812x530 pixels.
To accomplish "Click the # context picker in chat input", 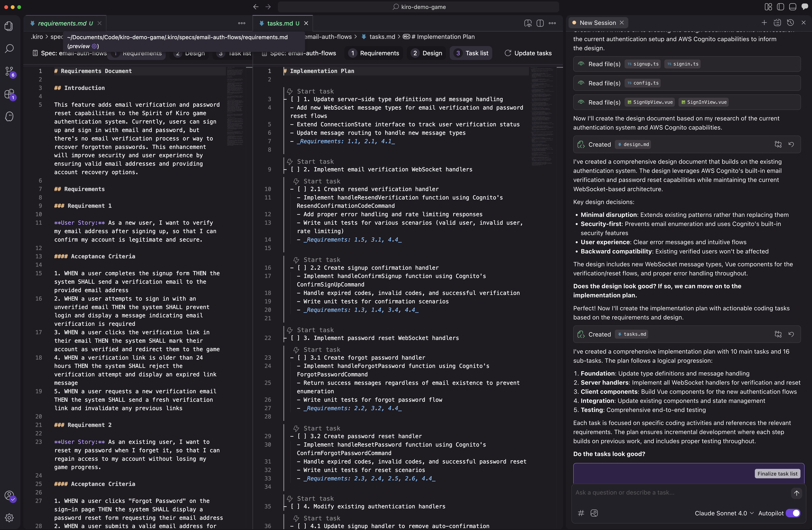I will click(581, 513).
